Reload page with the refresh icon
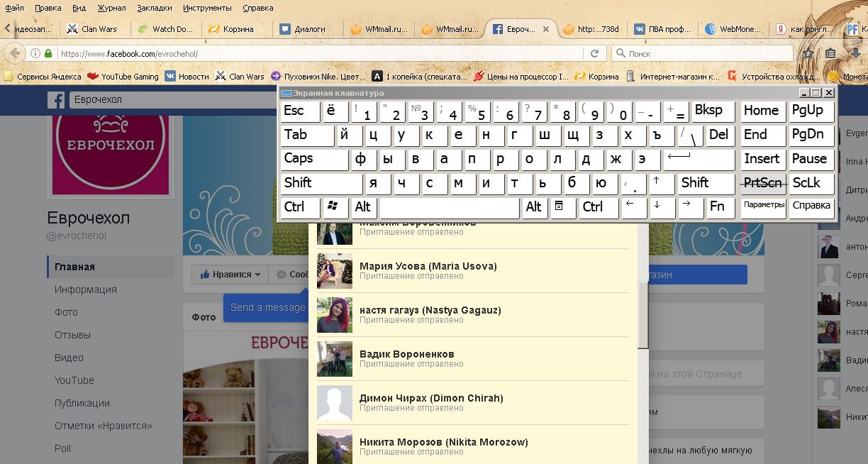The height and width of the screenshot is (464, 868). [x=594, y=53]
